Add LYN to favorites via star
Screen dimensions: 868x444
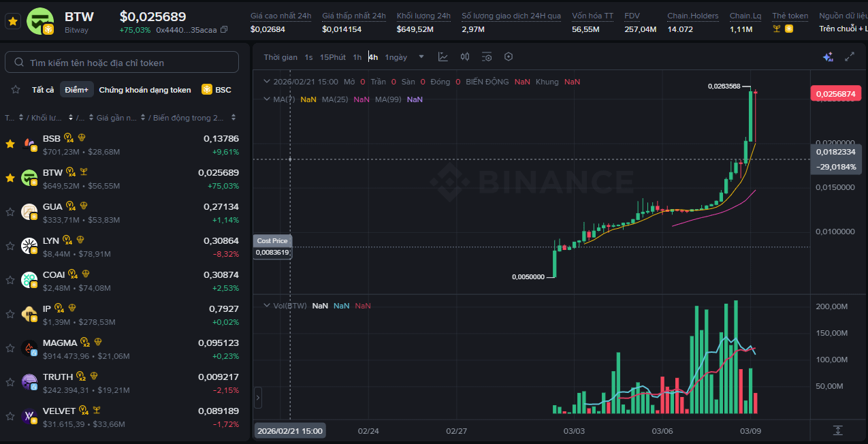10,246
